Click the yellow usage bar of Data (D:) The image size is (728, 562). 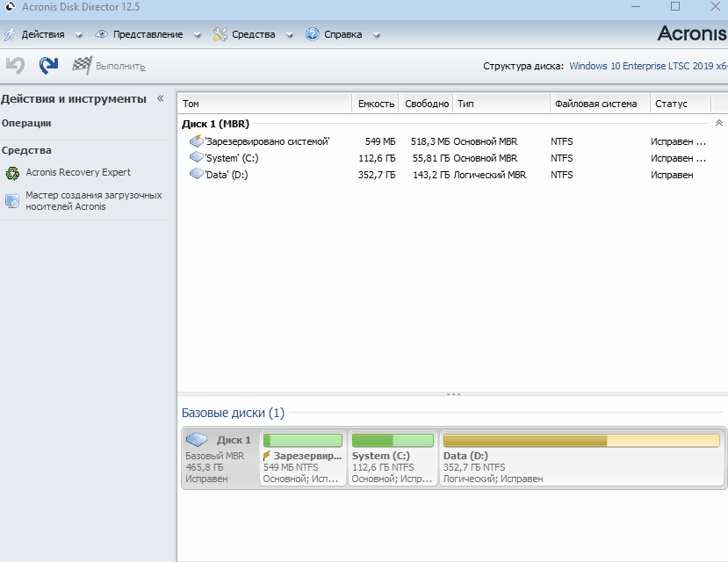click(x=581, y=440)
